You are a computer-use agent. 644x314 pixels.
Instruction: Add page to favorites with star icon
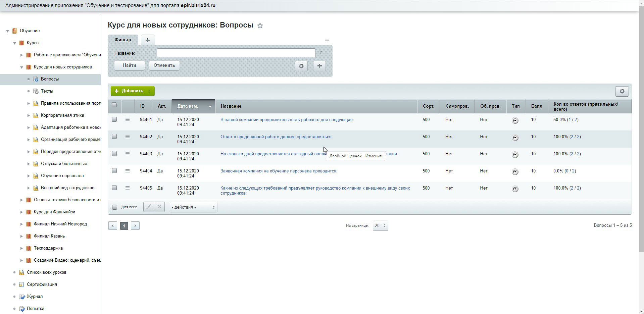point(260,25)
